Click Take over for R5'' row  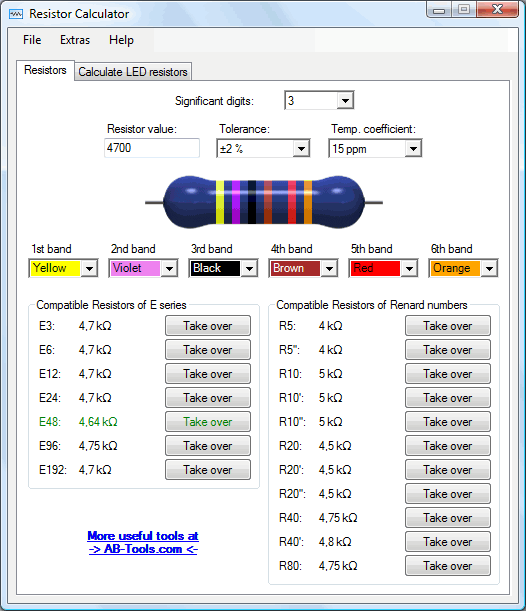click(448, 350)
